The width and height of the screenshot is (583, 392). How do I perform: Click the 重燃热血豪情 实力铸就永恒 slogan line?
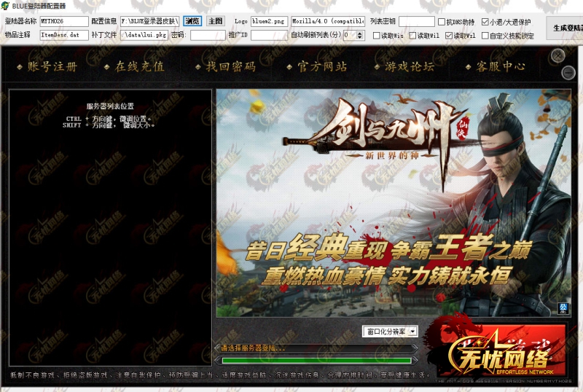387,275
